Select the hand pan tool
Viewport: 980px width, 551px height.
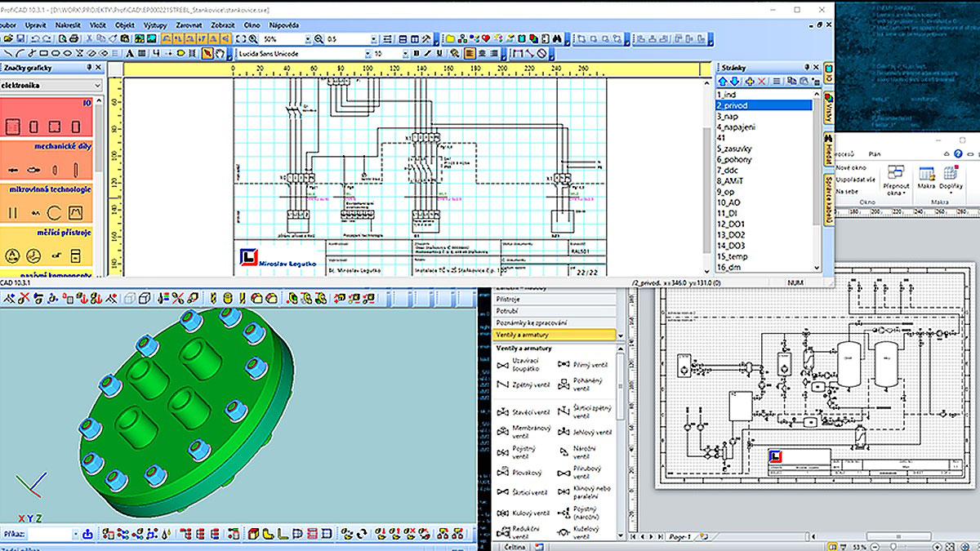click(220, 54)
